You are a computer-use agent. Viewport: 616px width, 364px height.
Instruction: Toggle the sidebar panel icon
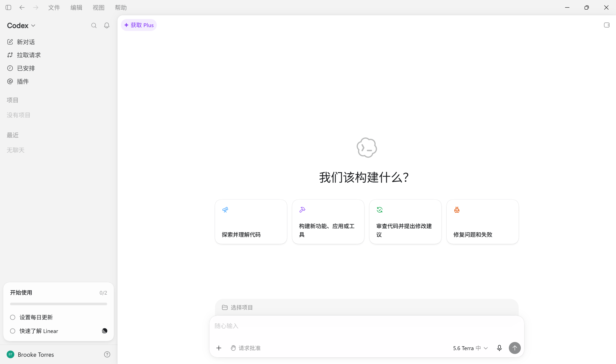point(8,8)
